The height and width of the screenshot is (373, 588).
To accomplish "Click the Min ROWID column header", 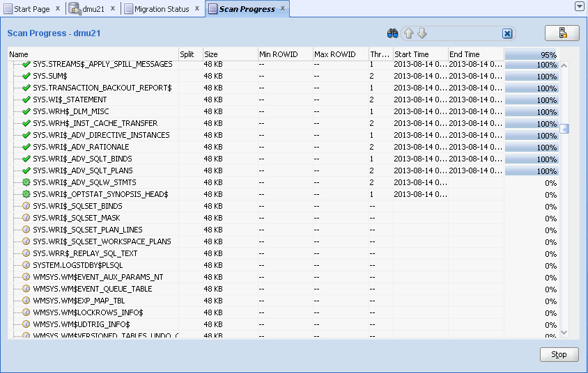I will 286,54.
